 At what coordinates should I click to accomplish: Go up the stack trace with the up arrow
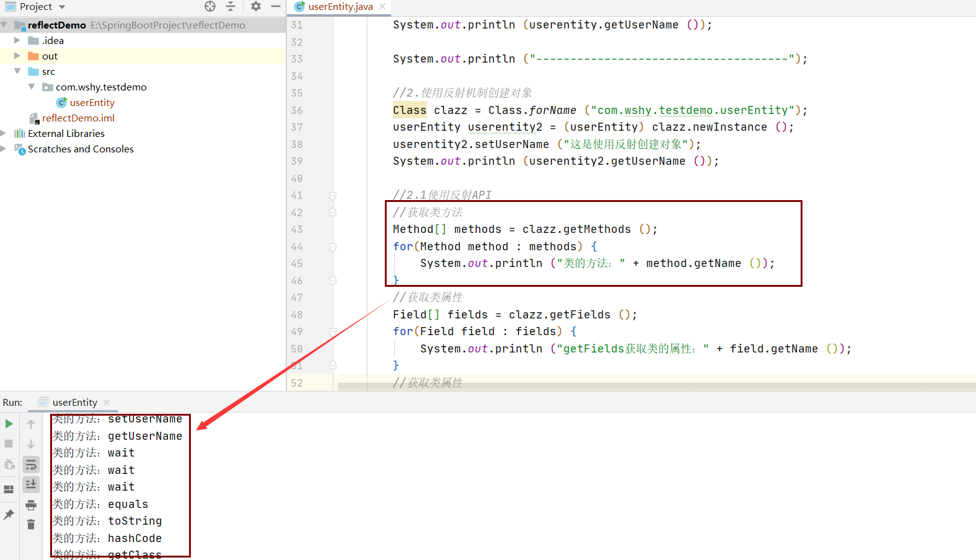pyautogui.click(x=31, y=424)
